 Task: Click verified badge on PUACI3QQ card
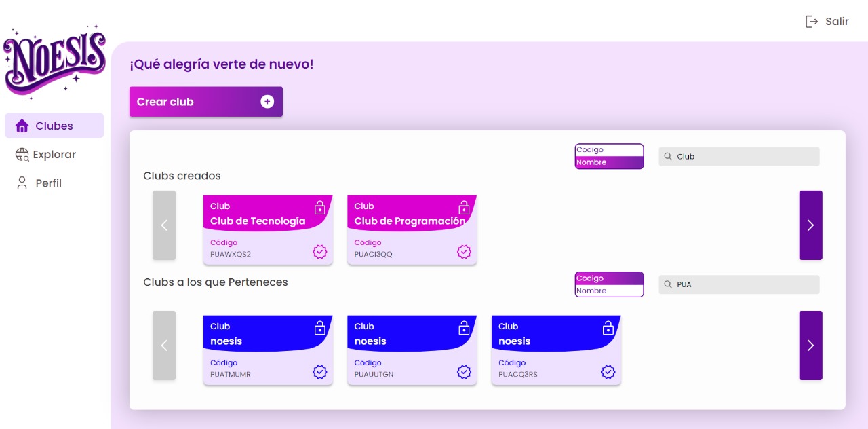coord(464,252)
